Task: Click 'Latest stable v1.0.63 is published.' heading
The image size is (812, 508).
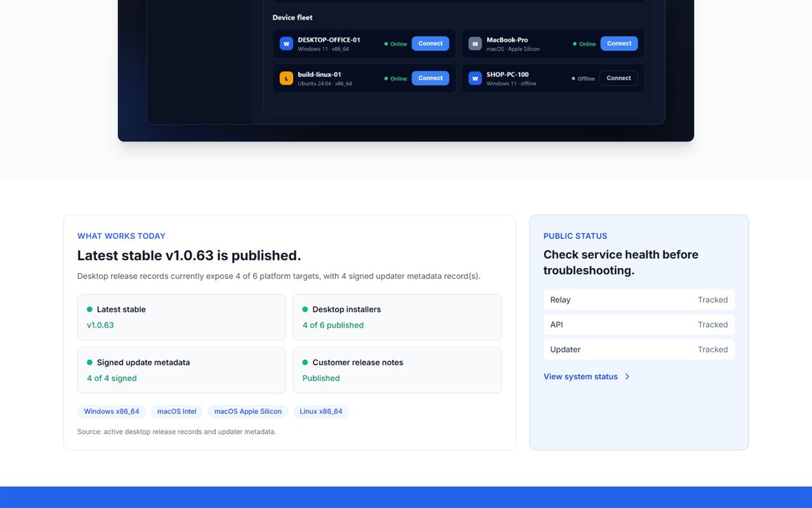Action: point(189,255)
